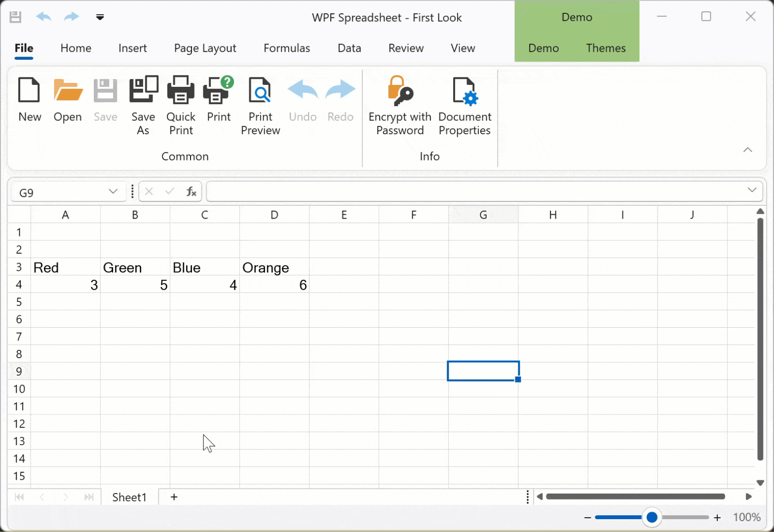Select column header A
Viewport: 774px width, 532px height.
[66, 215]
